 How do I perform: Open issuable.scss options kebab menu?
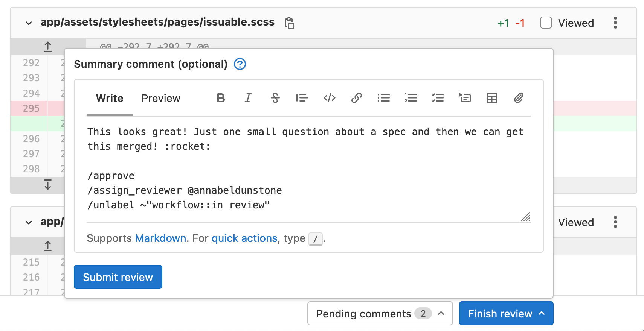615,23
